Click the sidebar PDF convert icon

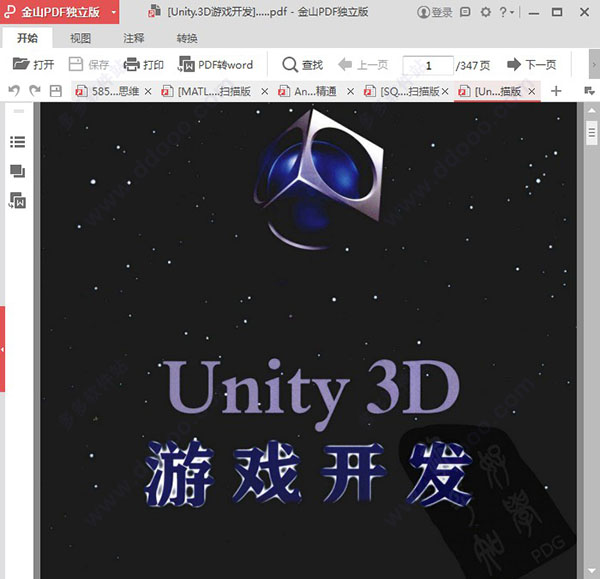pos(18,200)
